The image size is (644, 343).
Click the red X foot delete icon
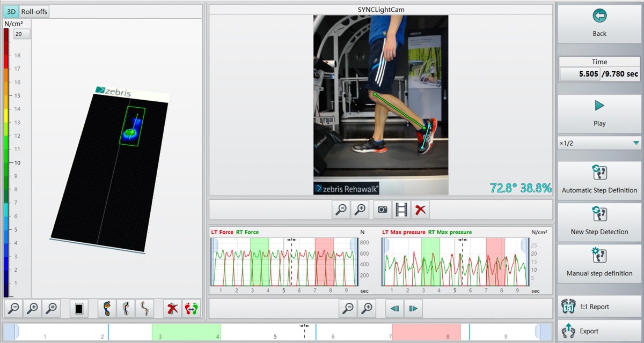pyautogui.click(x=172, y=309)
